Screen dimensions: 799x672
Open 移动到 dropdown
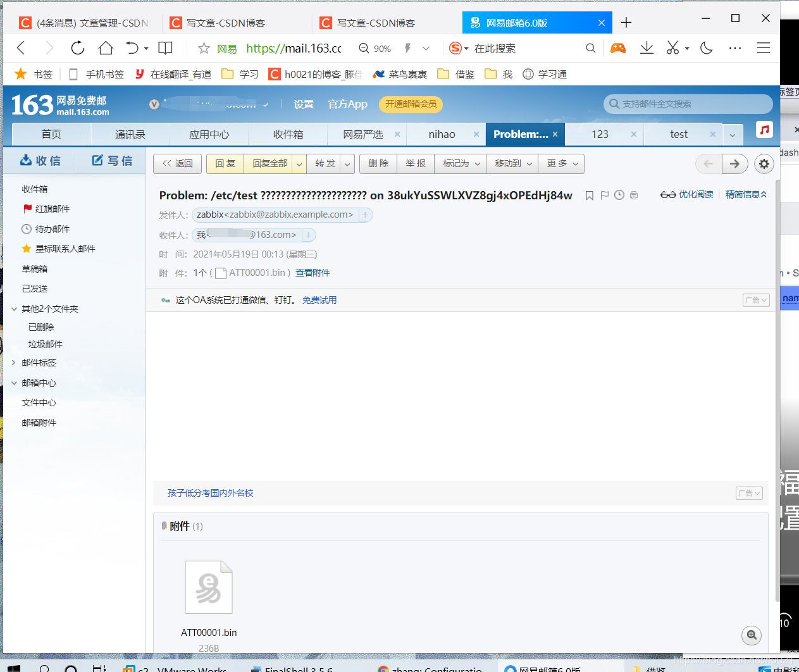click(x=513, y=164)
